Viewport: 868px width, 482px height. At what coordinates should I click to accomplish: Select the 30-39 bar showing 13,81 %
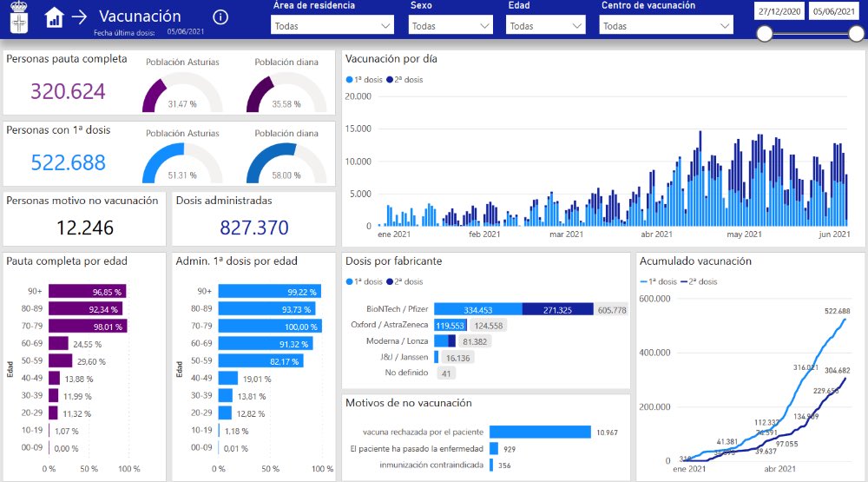click(x=226, y=395)
